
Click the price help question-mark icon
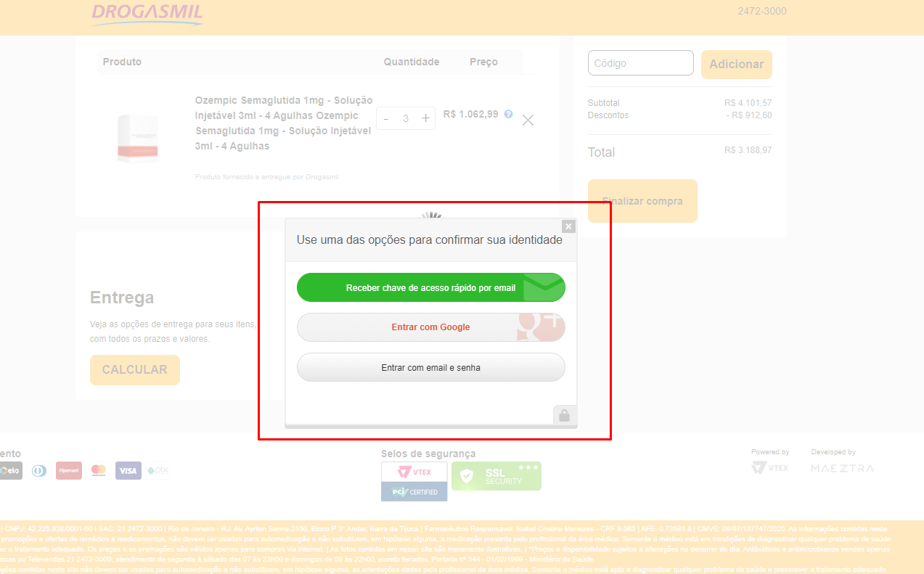click(508, 114)
